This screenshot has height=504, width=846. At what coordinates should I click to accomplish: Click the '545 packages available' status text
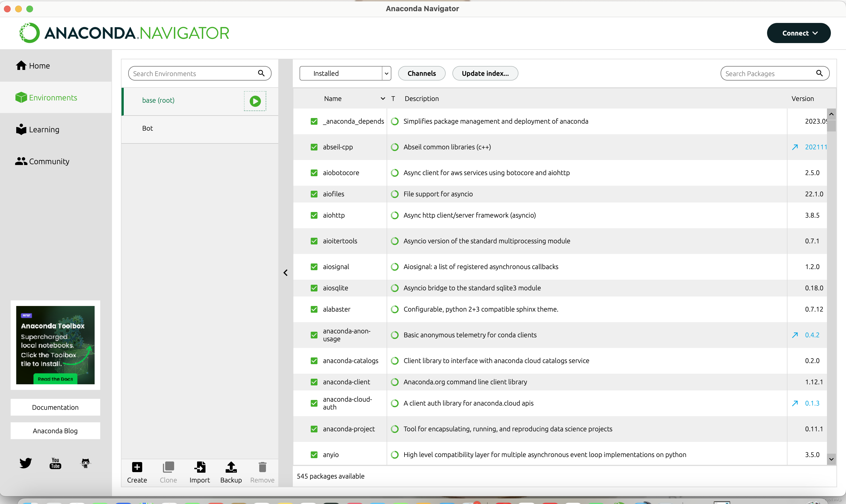(330, 476)
